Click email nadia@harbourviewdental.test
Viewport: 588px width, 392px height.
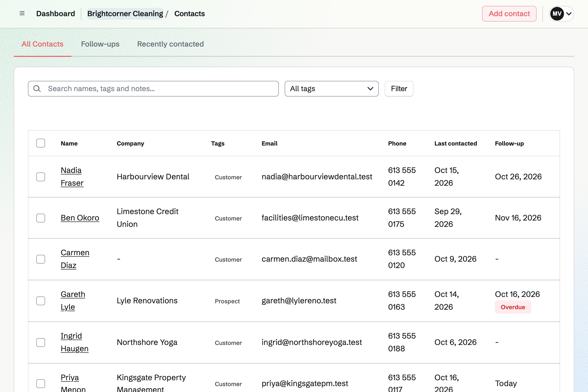[317, 176]
